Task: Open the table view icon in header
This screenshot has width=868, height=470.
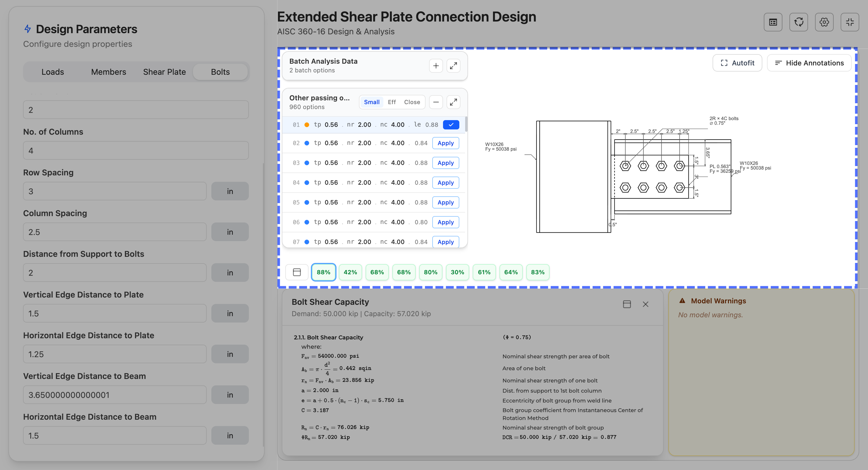Action: click(773, 22)
